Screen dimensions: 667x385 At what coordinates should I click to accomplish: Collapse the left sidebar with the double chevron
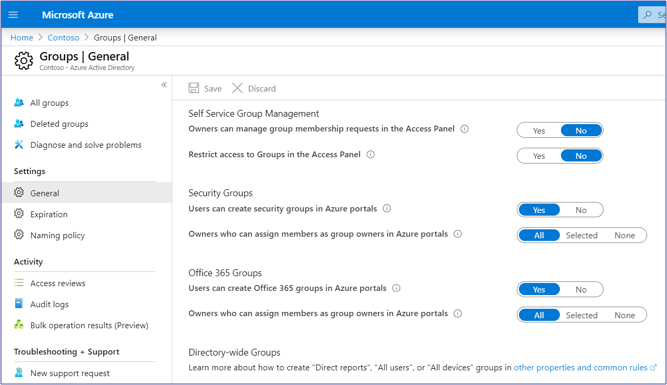pyautogui.click(x=164, y=85)
